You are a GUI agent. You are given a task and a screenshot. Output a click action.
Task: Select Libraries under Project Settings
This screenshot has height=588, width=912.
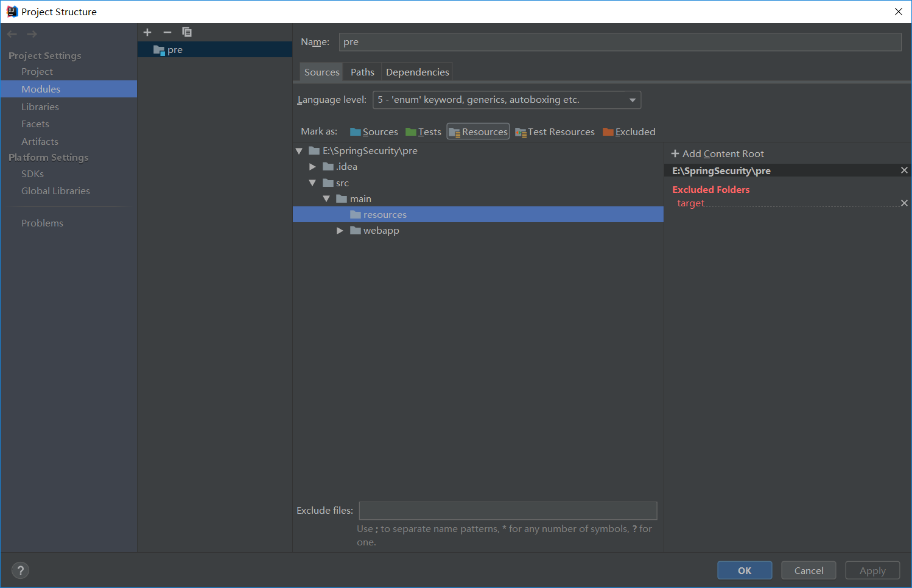click(x=40, y=107)
